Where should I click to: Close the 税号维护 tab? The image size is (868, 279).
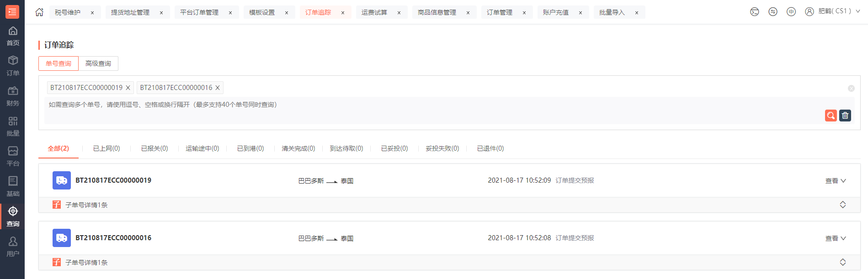(x=92, y=13)
